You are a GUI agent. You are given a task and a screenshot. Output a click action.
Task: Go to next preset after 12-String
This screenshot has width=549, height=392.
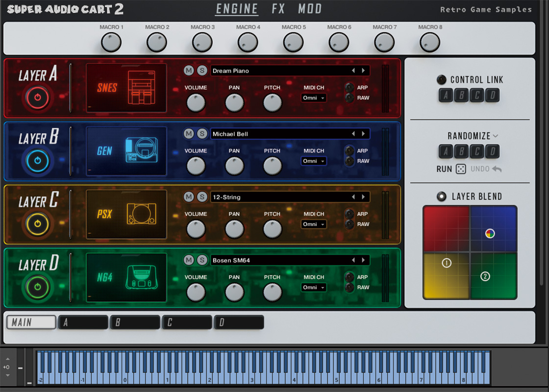click(x=363, y=197)
